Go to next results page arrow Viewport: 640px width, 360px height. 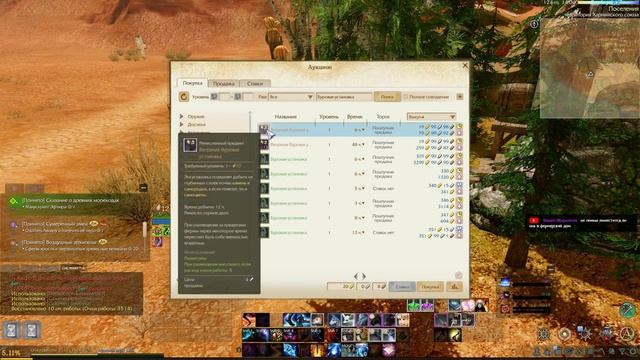[364, 276]
